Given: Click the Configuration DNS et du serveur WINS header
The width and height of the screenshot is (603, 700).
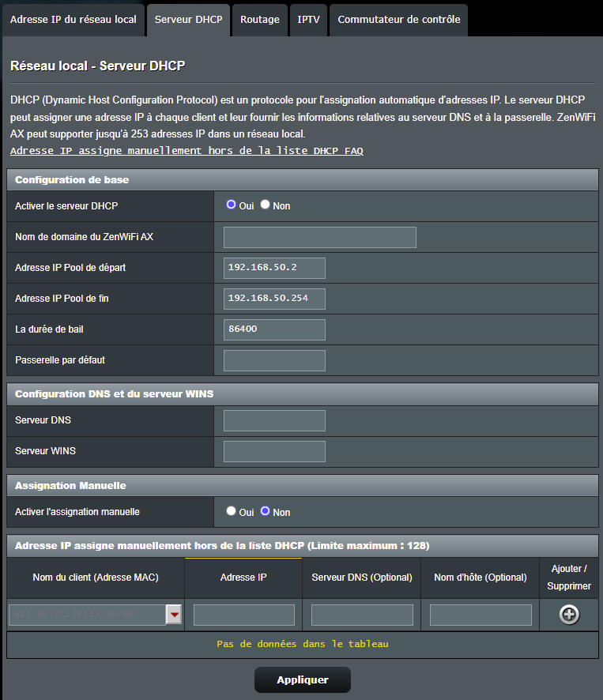Looking at the screenshot, I should click(303, 394).
